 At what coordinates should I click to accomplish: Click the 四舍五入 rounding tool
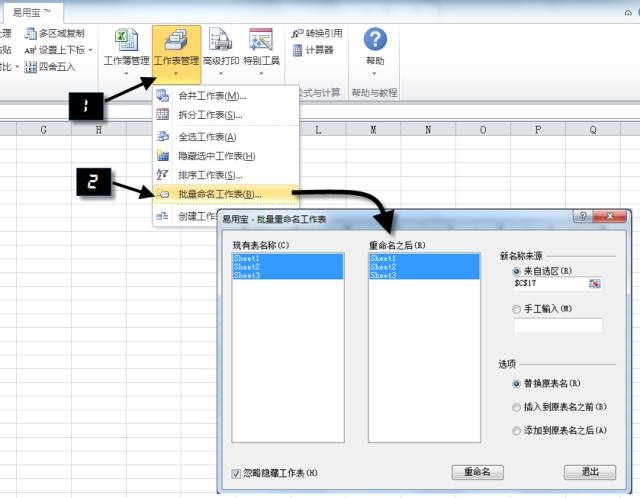(50, 67)
